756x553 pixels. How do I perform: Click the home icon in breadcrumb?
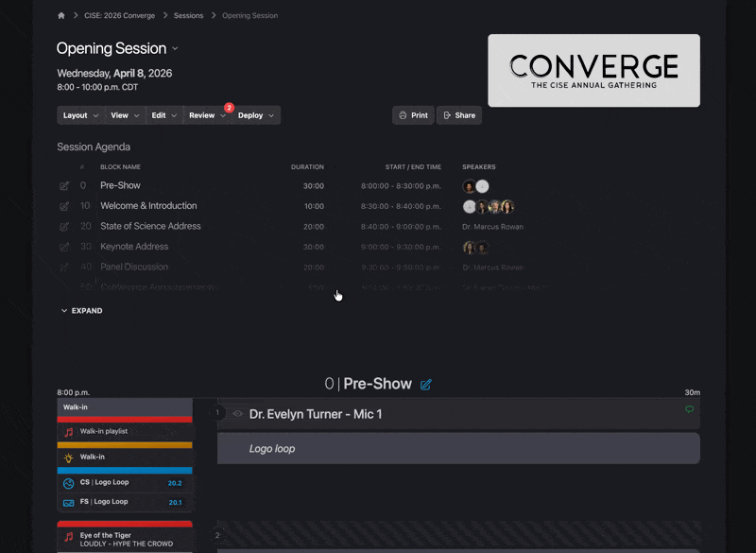point(61,16)
